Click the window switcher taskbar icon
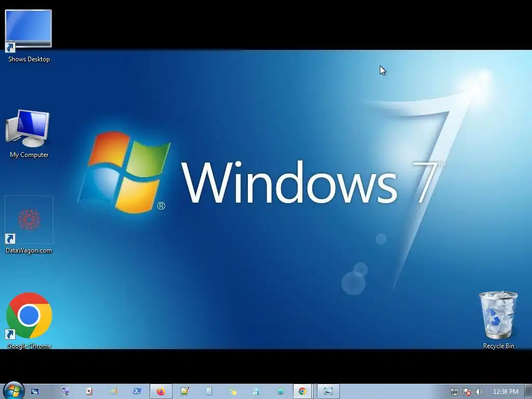The image size is (532, 399). pyautogui.click(x=35, y=392)
